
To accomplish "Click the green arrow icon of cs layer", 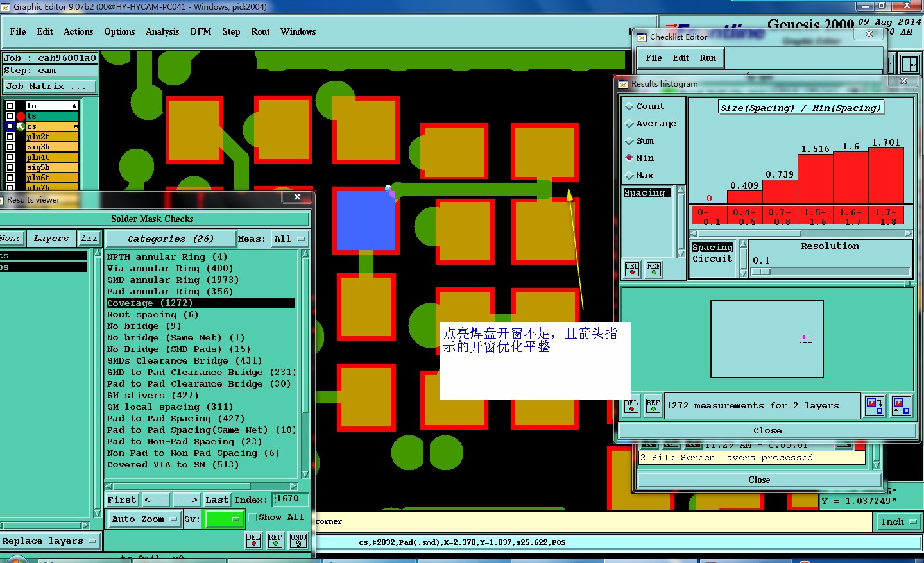I will coord(21,126).
